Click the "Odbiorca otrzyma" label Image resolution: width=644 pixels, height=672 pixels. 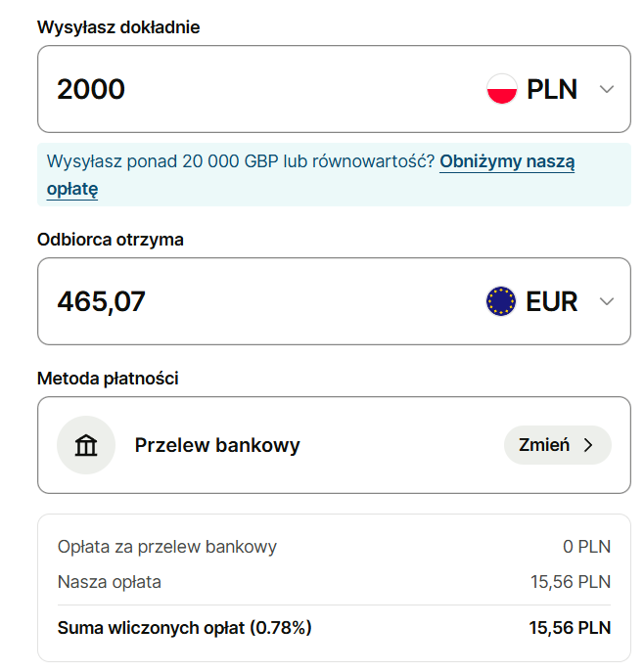tap(111, 239)
